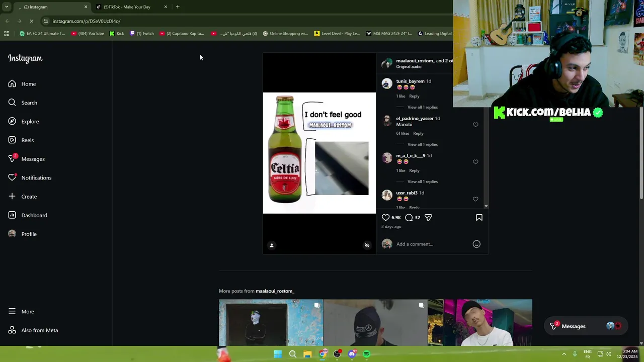The image size is (644, 362).
Task: Open the Kick bookmark
Action: pyautogui.click(x=117, y=34)
